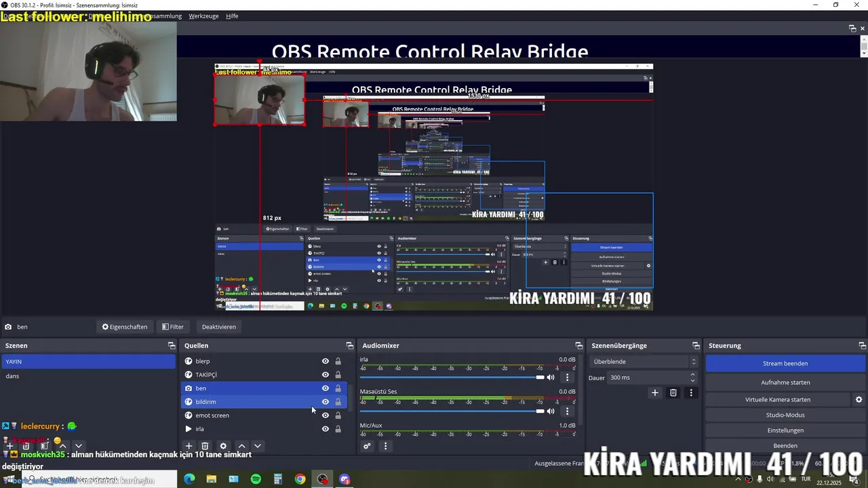Image resolution: width=868 pixels, height=488 pixels.
Task: Open audio mixer three-dot menu
Action: pyautogui.click(x=385, y=446)
